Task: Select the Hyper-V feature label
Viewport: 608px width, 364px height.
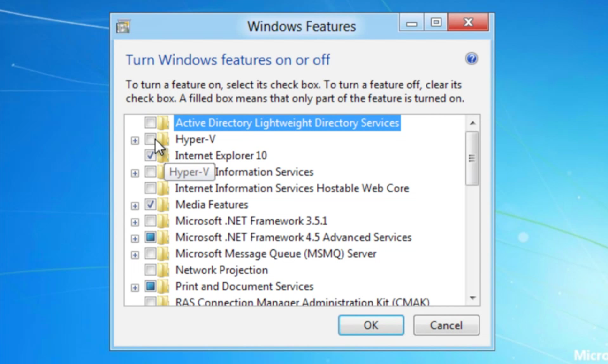Action: (x=195, y=139)
